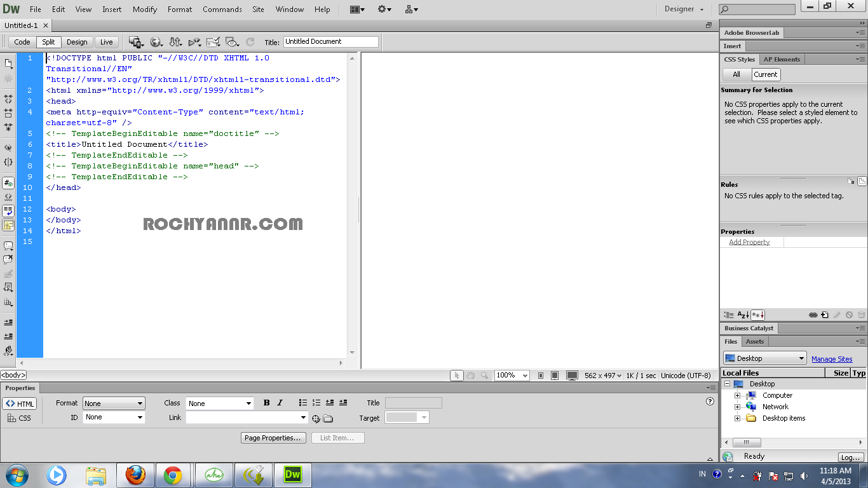Click the Open Documents icon in coding toolbar
Screen dimensions: 868x488
click(x=8, y=64)
